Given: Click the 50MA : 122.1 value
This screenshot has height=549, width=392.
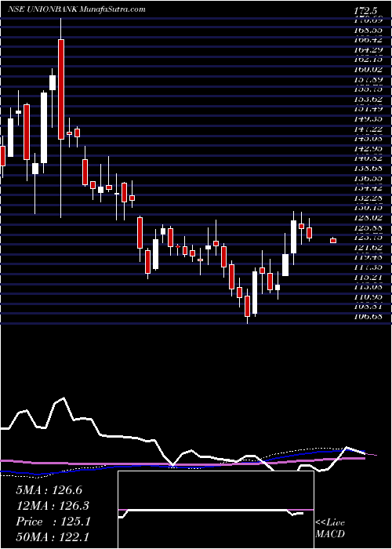Looking at the screenshot, I should [53, 537].
